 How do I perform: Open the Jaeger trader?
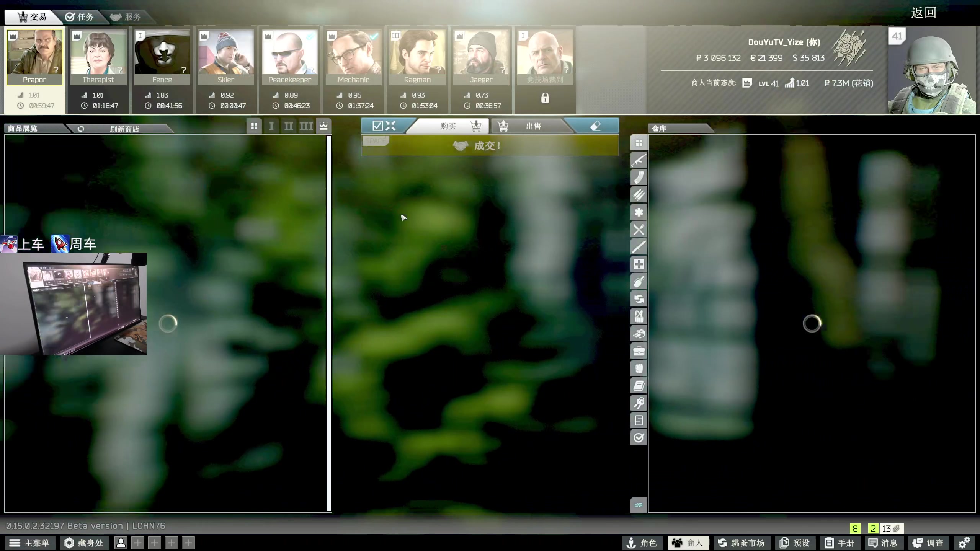click(481, 57)
